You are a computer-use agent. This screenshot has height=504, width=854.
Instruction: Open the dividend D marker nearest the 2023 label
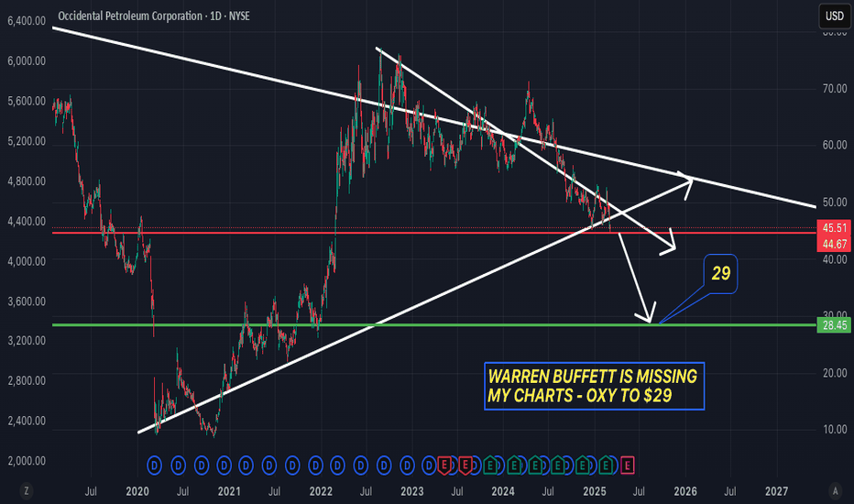(407, 466)
